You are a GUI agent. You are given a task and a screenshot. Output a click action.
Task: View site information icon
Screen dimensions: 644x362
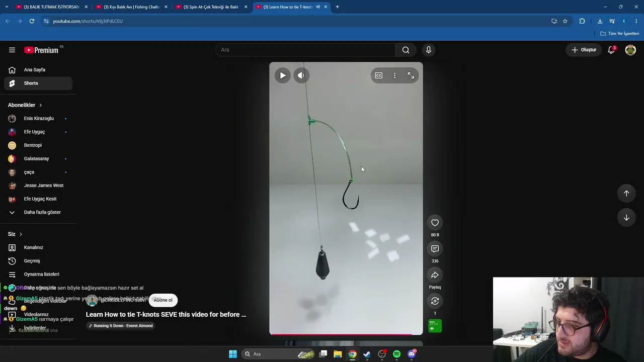coord(46,21)
